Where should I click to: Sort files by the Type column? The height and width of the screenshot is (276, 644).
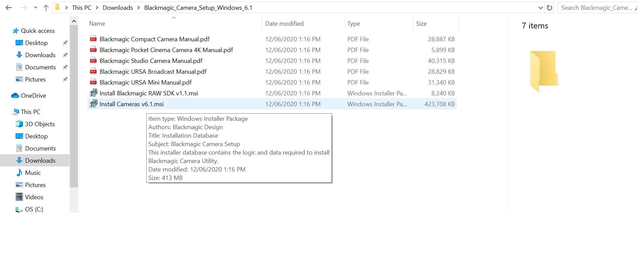click(353, 24)
